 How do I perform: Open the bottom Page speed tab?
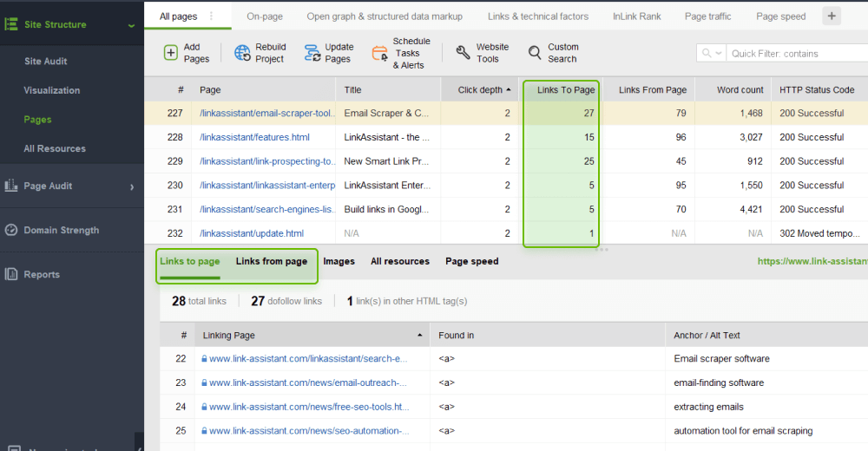point(471,261)
